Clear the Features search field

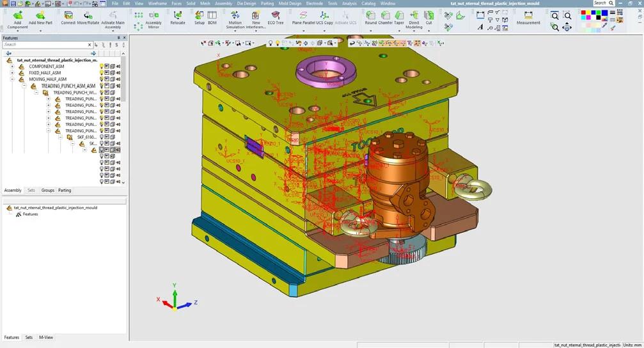click(90, 44)
